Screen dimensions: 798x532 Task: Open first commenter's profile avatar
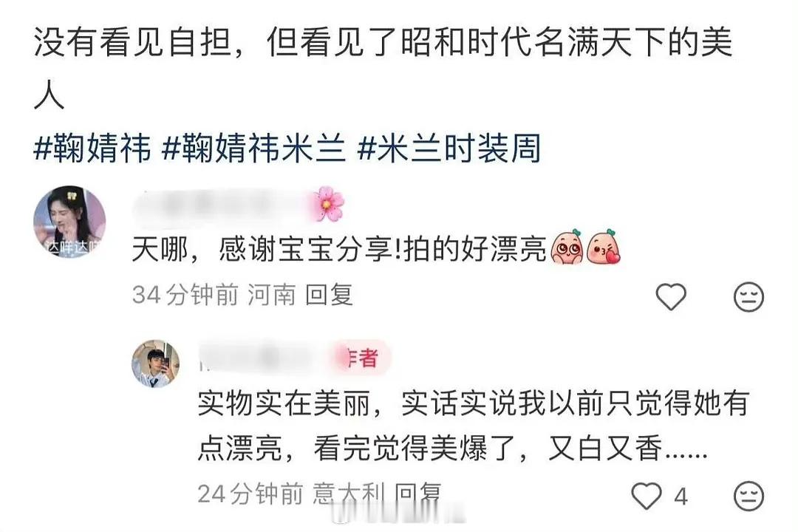coord(69,222)
